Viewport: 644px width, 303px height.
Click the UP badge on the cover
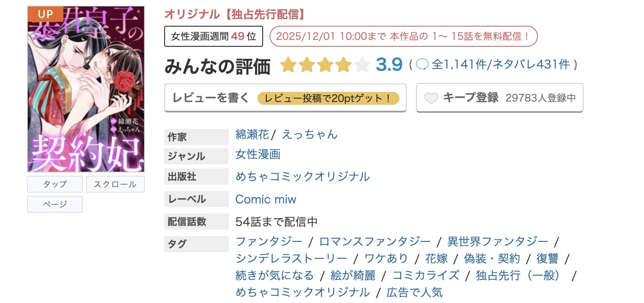click(x=44, y=14)
